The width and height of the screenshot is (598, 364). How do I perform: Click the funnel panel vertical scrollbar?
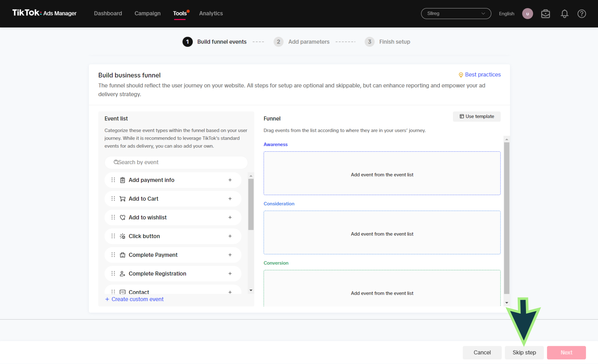(507, 218)
